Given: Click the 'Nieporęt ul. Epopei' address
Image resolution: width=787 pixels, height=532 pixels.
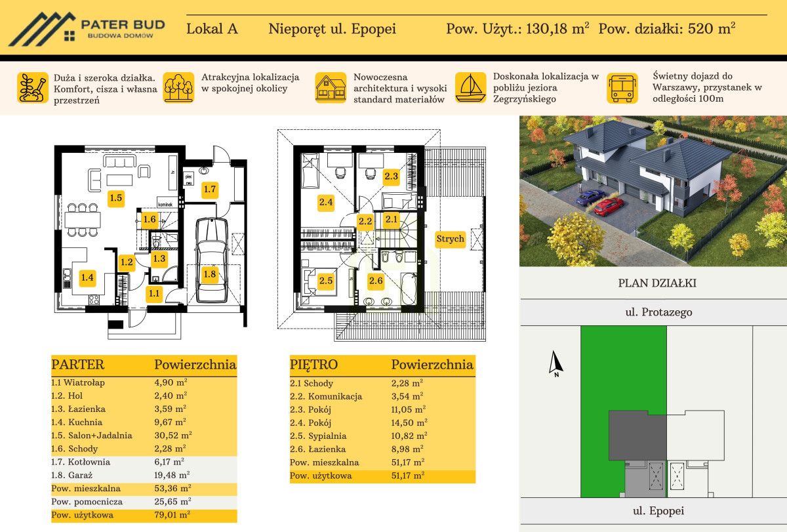Looking at the screenshot, I should click(x=333, y=30).
